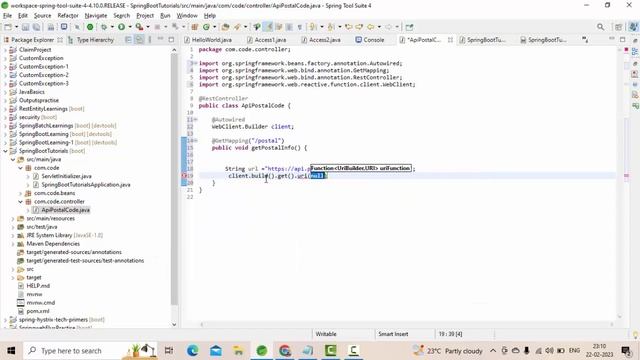Close the ApiPostalCode.java editor tab
Image resolution: width=640 pixels, height=360 pixels.
[x=450, y=40]
